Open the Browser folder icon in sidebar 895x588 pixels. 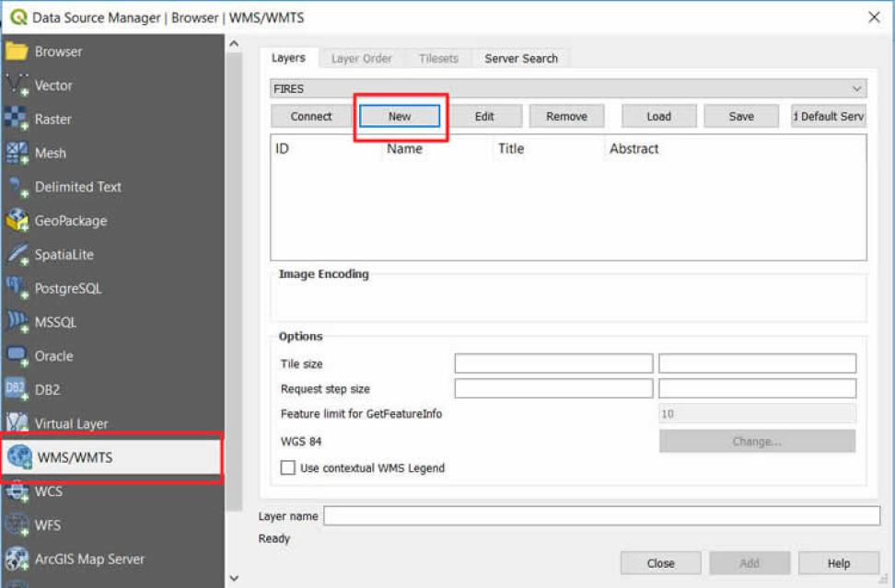[16, 52]
